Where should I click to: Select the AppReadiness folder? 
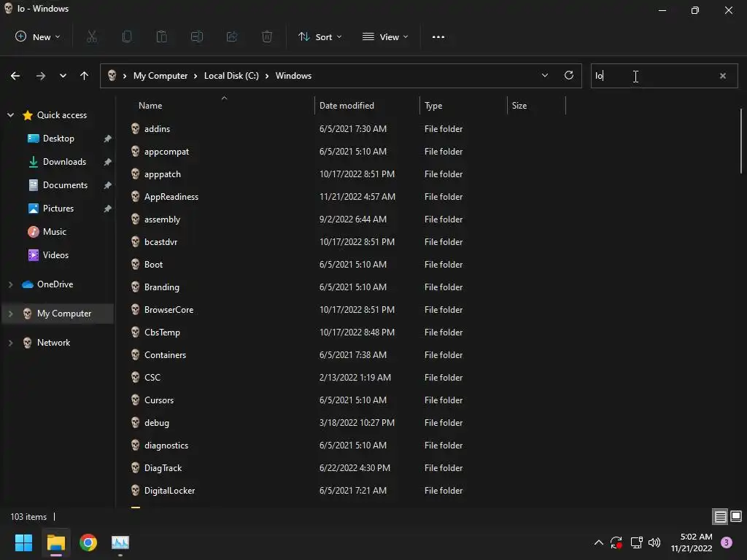coord(171,197)
